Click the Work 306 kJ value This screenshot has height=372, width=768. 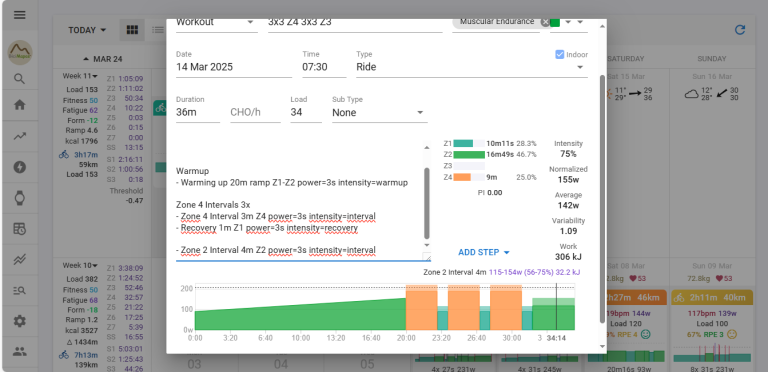[568, 256]
